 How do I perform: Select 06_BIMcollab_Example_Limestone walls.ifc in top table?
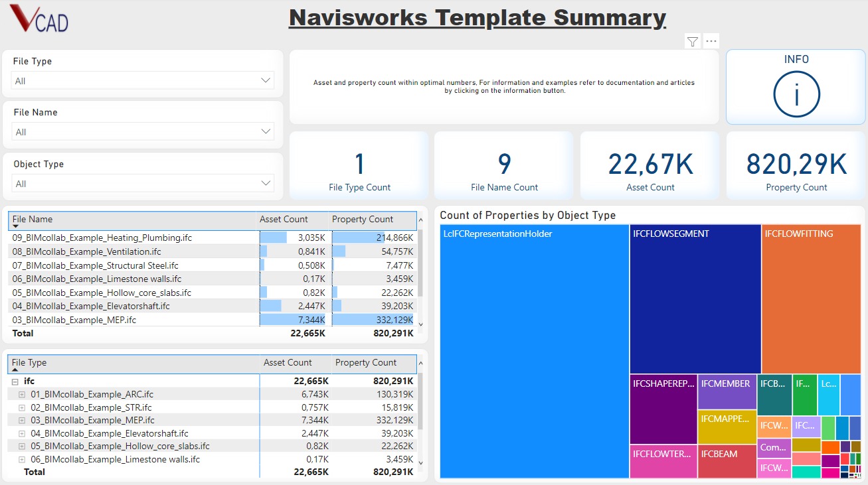[213, 279]
